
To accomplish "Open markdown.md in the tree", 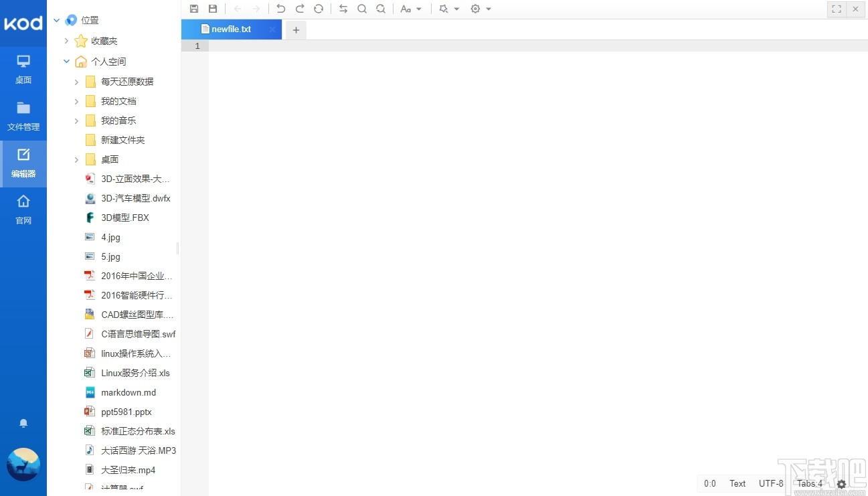I will (128, 392).
